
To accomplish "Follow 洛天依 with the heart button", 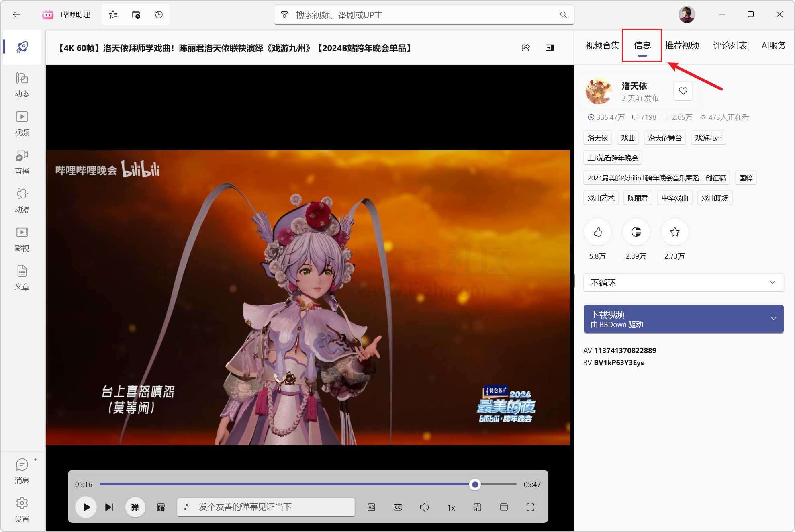I will 683,91.
